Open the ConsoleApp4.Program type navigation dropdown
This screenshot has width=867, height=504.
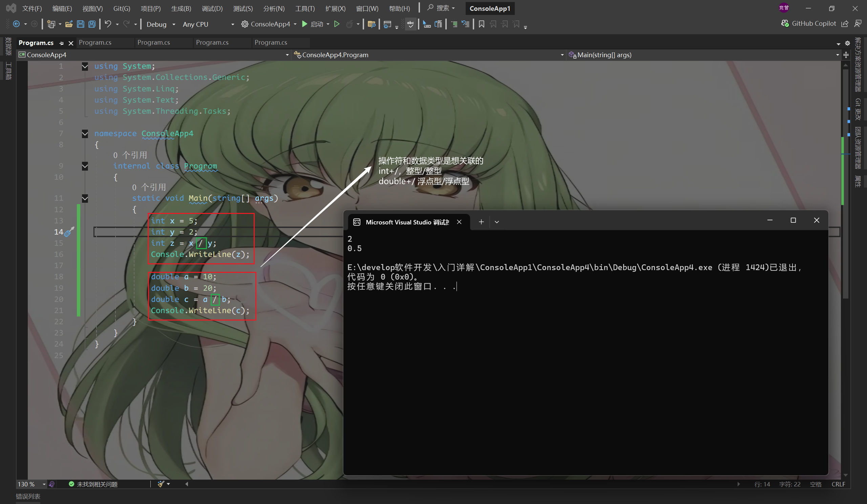click(429, 54)
